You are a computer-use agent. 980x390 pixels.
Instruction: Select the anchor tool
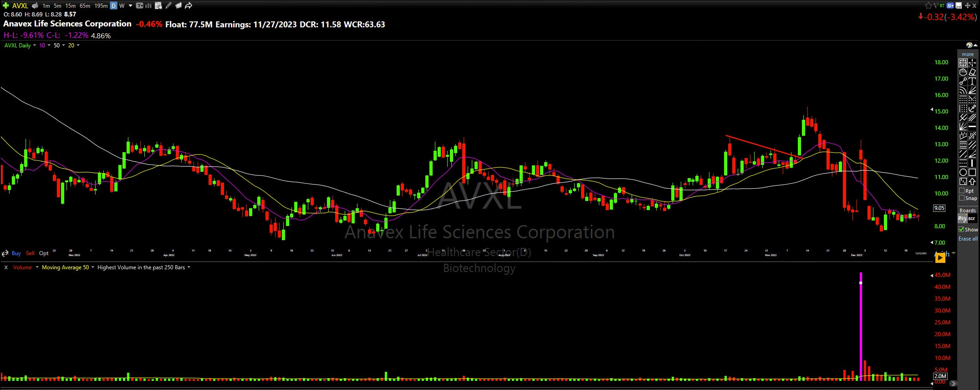coord(972,108)
